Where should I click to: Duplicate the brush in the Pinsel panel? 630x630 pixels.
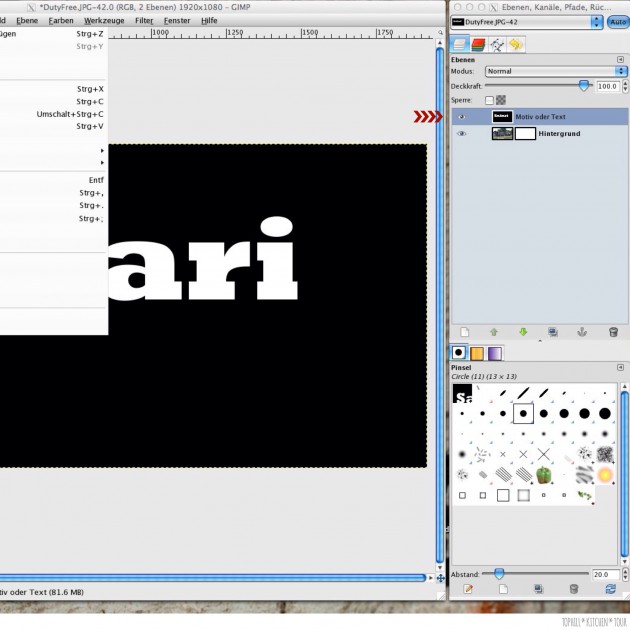[x=539, y=589]
